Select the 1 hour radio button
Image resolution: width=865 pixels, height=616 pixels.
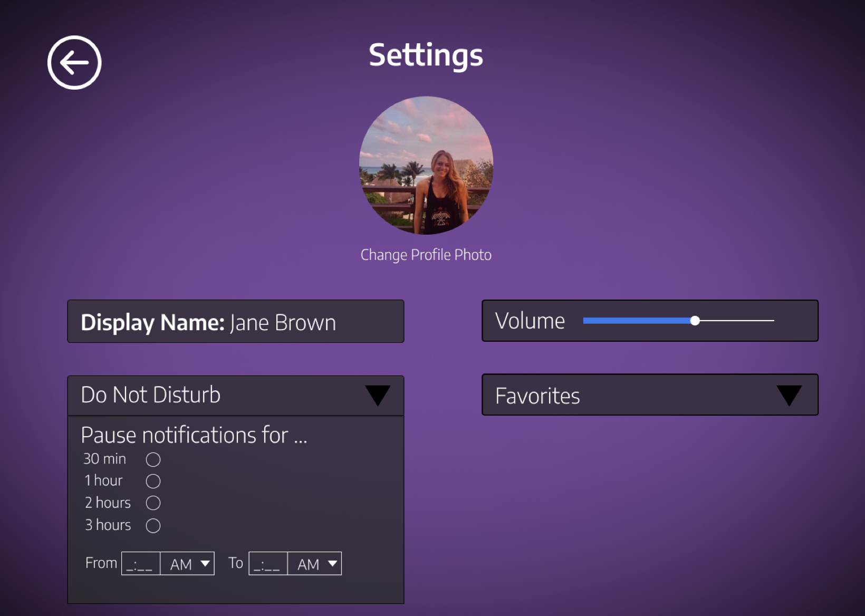point(153,481)
